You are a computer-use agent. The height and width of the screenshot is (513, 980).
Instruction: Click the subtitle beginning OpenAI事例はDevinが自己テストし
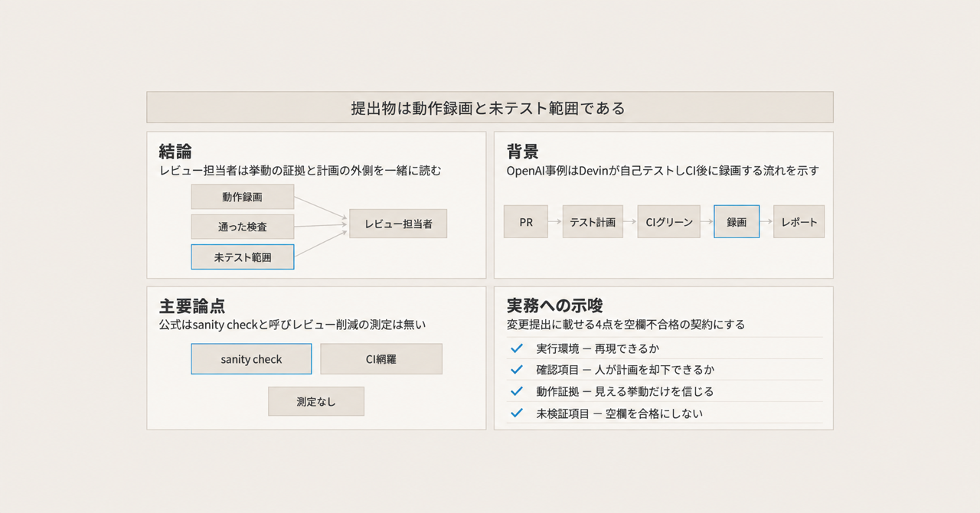[x=663, y=171]
